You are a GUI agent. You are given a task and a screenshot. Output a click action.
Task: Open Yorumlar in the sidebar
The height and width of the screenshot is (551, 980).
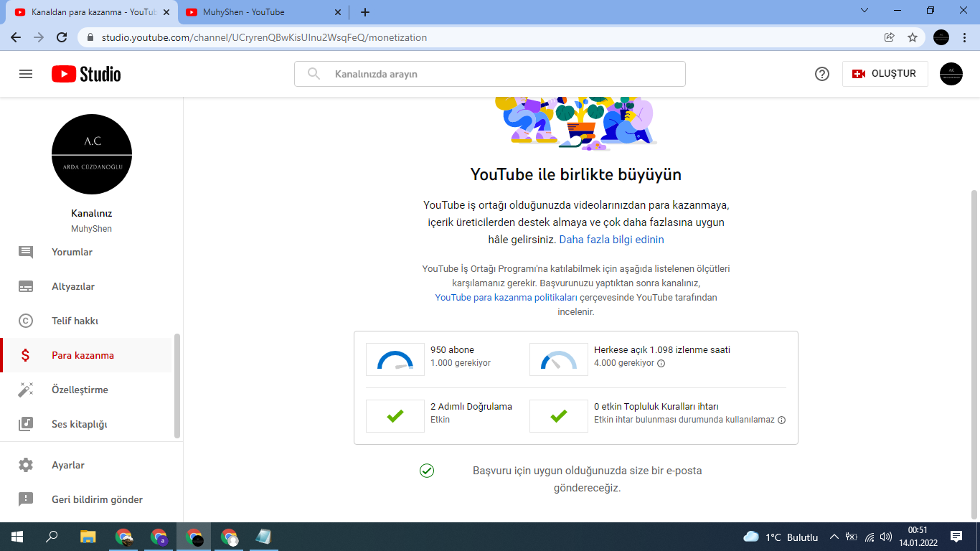pos(86,252)
